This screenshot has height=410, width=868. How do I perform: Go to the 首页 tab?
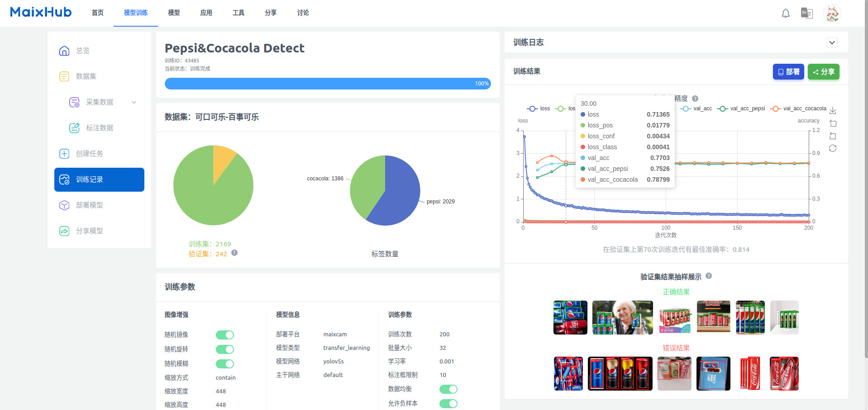[x=98, y=13]
